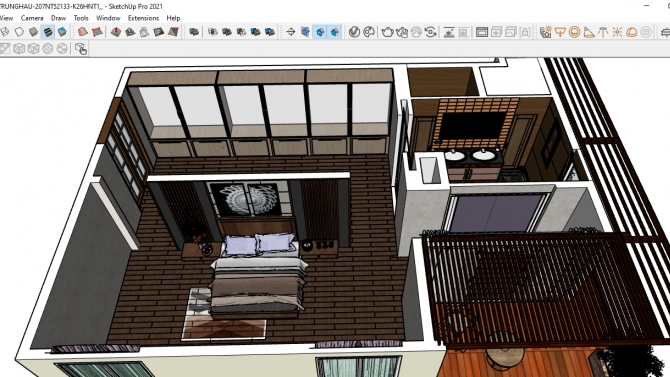
Task: Open the Help menu
Action: pos(173,18)
